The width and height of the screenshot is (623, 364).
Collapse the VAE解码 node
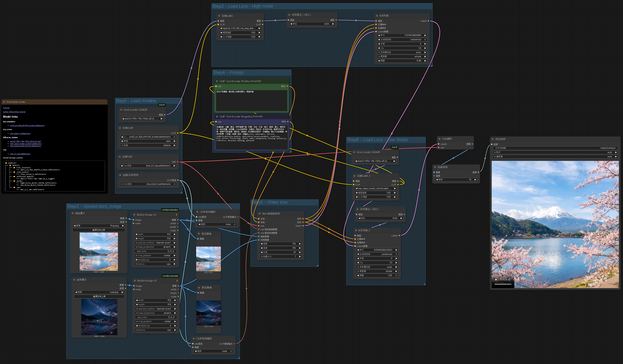click(440, 139)
